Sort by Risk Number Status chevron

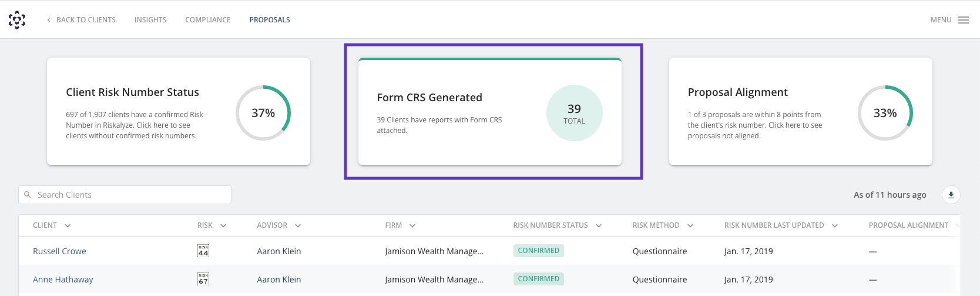(x=599, y=225)
